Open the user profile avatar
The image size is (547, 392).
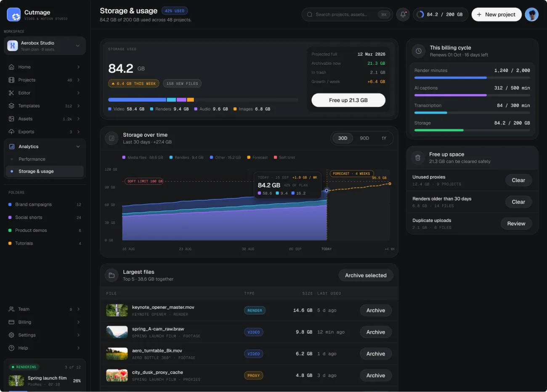(x=532, y=14)
